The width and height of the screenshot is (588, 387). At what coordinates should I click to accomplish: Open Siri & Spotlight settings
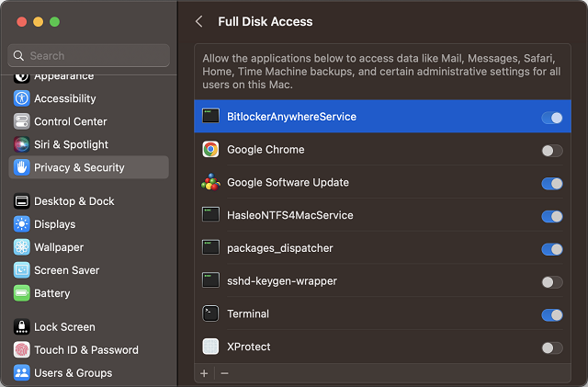(88, 144)
